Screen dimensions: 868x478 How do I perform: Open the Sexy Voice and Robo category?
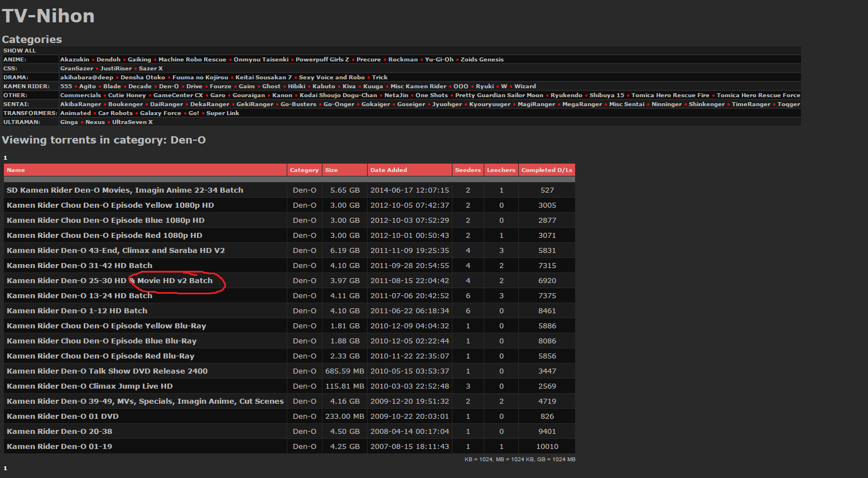pos(332,78)
